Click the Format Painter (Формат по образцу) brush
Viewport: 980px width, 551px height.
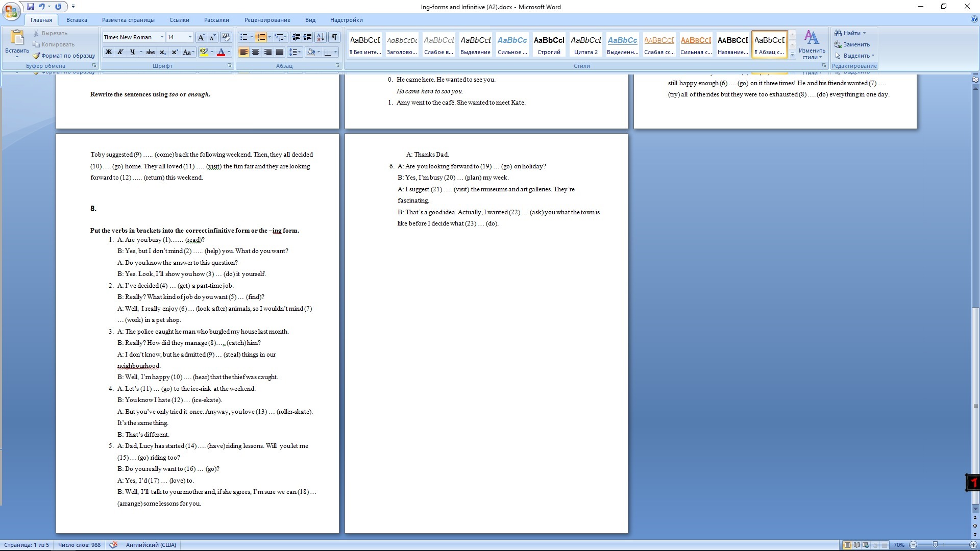pyautogui.click(x=37, y=56)
